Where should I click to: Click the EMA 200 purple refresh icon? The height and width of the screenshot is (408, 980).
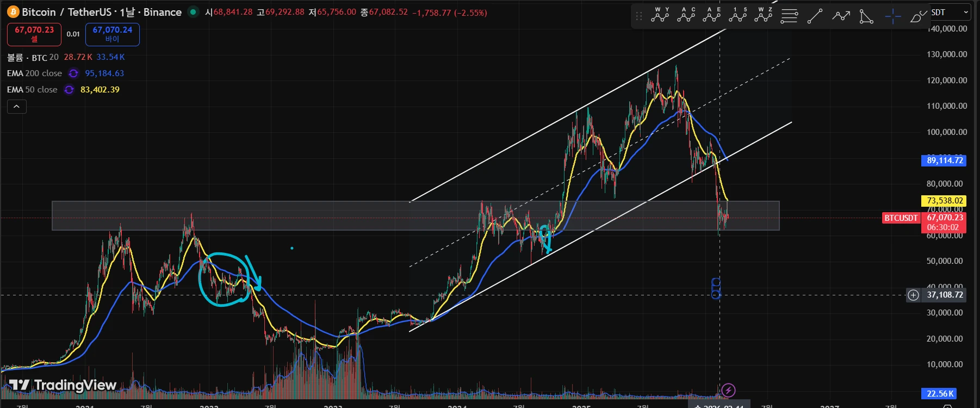(73, 73)
